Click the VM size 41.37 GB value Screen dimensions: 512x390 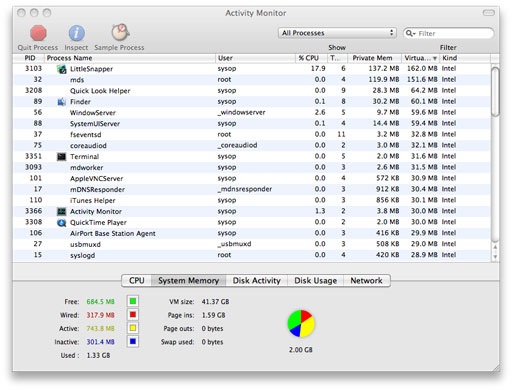[x=215, y=302]
